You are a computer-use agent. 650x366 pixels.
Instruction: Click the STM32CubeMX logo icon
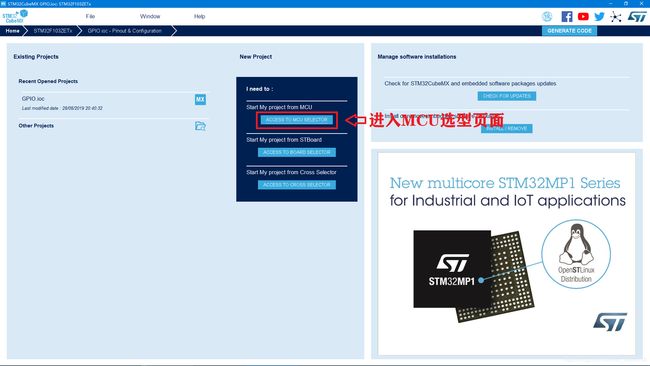[x=15, y=16]
